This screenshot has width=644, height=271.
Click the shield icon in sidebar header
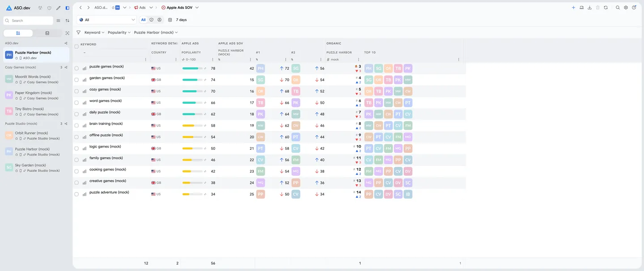[49, 8]
